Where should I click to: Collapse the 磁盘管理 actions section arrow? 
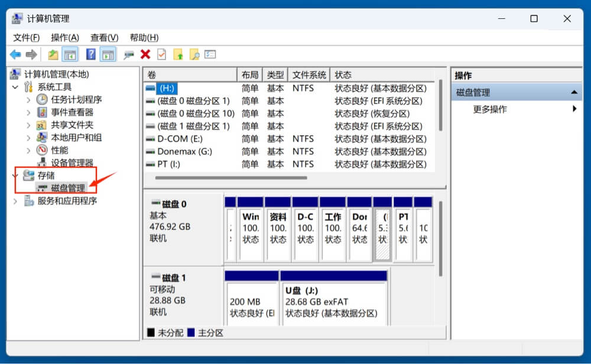(573, 93)
